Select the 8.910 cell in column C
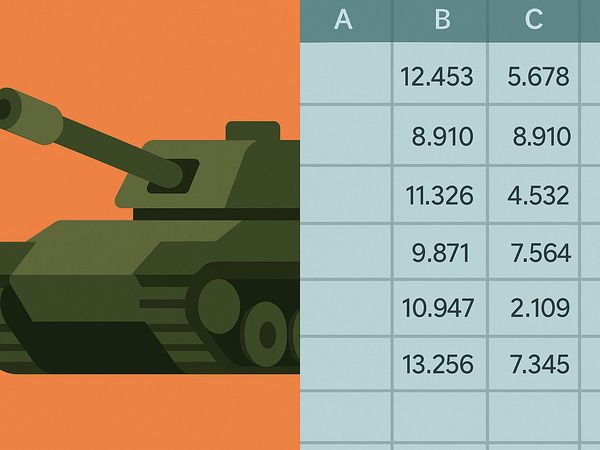600x450 pixels. pyautogui.click(x=533, y=135)
